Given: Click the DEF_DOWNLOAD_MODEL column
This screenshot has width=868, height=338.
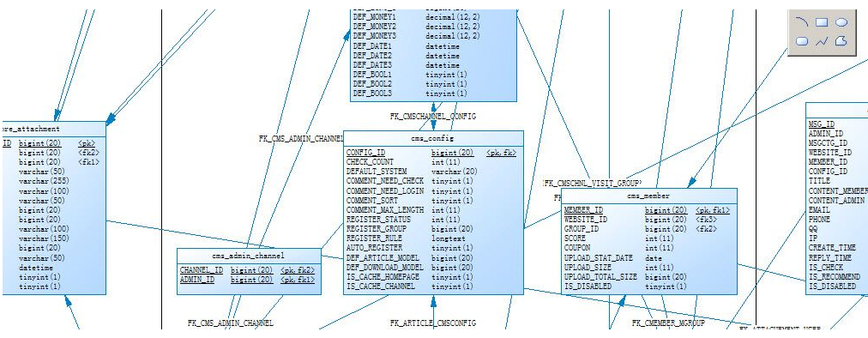Looking at the screenshot, I should pos(385,268).
